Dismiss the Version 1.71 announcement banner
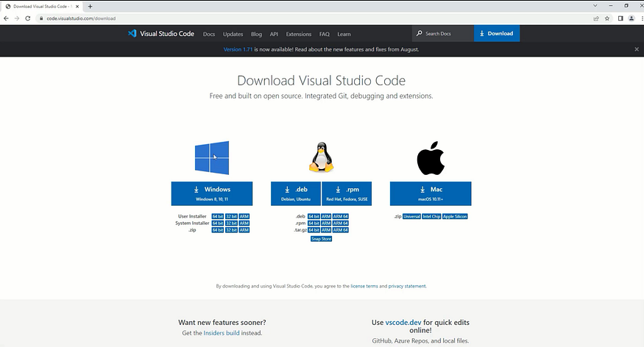644x347 pixels. pyautogui.click(x=637, y=49)
